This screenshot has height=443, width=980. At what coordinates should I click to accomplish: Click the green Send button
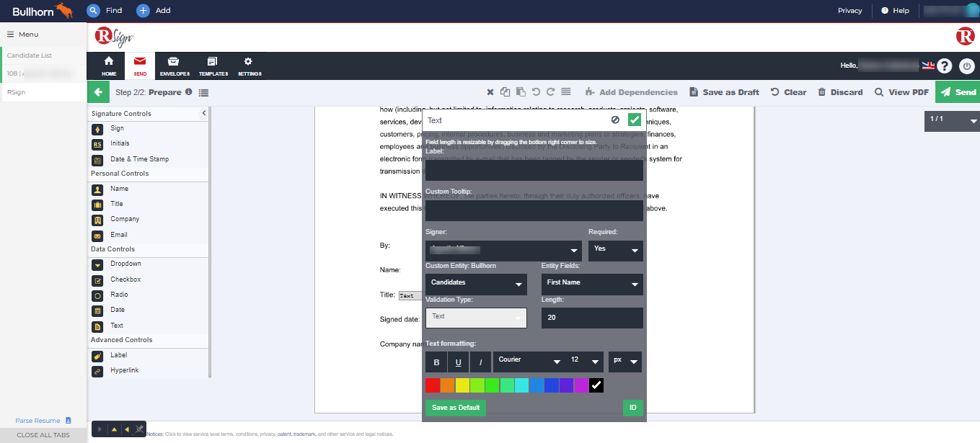tap(958, 92)
